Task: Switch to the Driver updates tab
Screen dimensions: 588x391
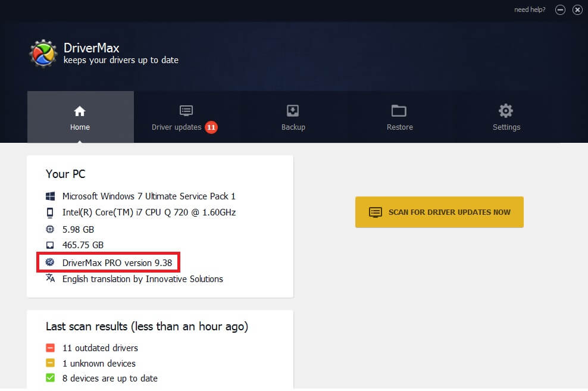Action: coord(187,117)
